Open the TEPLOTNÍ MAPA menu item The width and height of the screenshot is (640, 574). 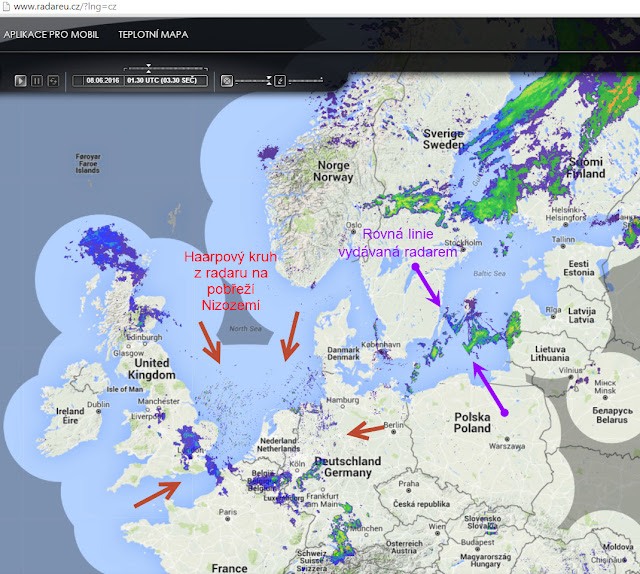click(x=153, y=35)
